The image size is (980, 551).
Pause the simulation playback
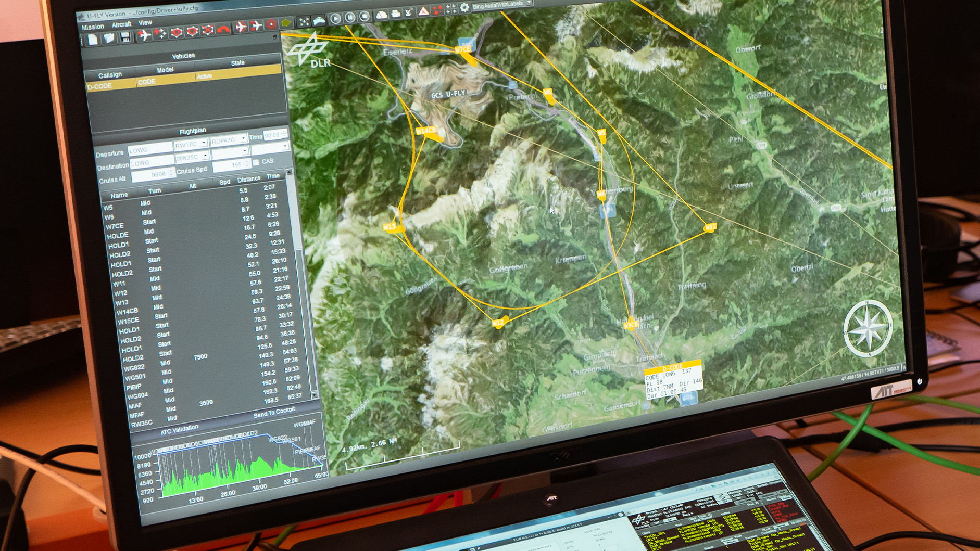click(x=350, y=17)
